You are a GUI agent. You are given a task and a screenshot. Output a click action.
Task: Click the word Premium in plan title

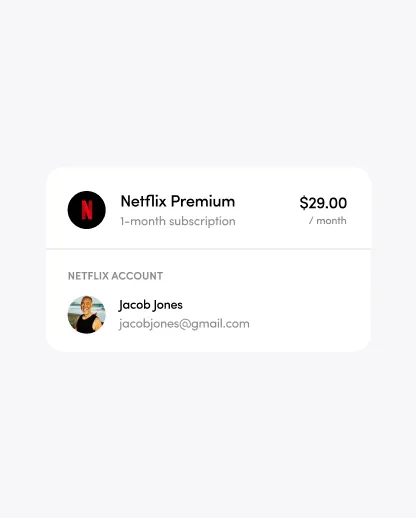pos(203,202)
